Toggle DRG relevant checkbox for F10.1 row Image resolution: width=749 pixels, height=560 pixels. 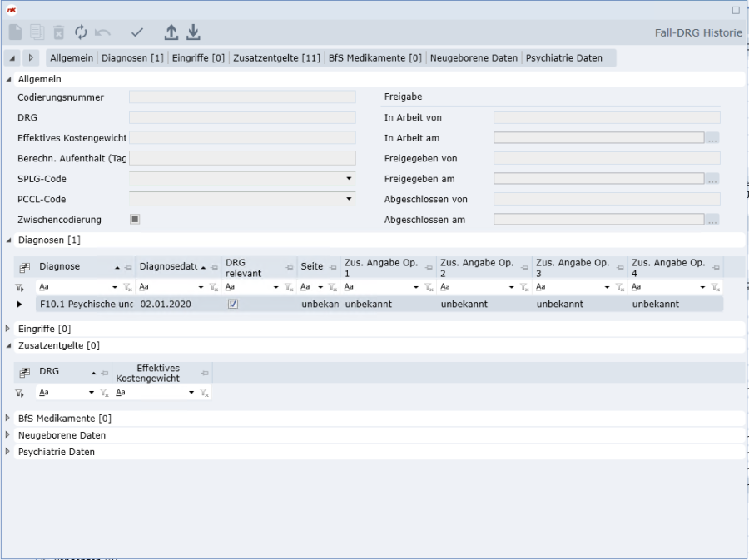(x=233, y=305)
